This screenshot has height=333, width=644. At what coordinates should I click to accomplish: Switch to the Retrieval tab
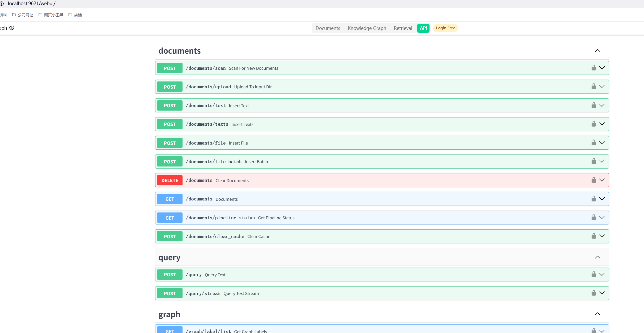click(403, 28)
